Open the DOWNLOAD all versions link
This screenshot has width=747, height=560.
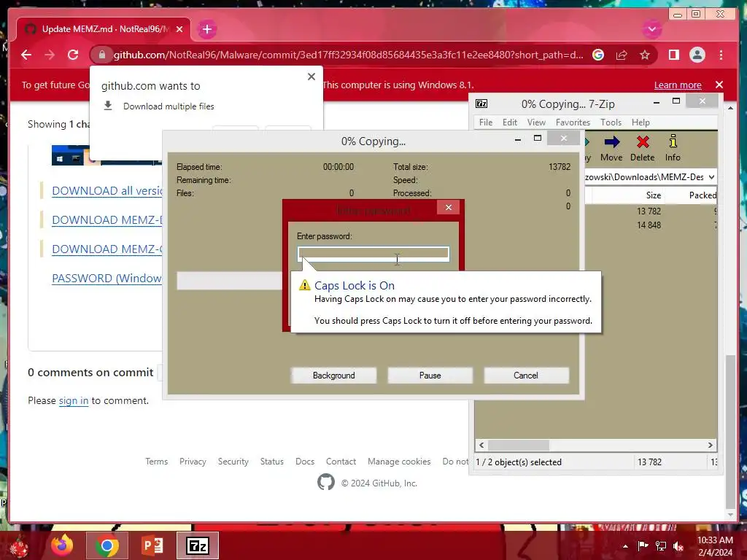point(107,190)
